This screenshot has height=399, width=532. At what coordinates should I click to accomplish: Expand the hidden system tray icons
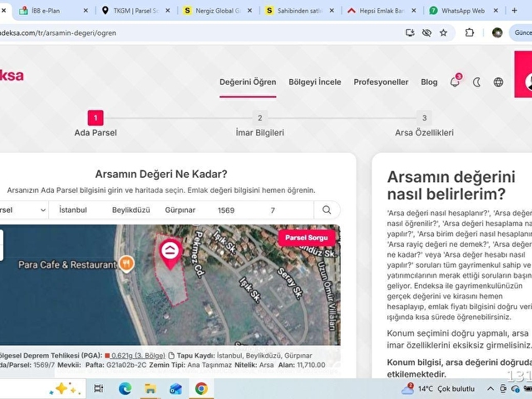pyautogui.click(x=490, y=389)
